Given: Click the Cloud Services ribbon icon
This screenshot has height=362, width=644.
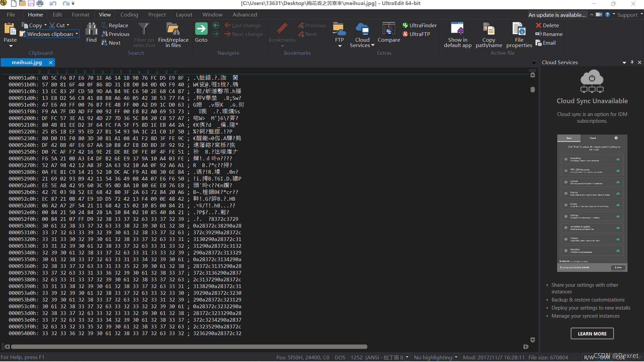Looking at the screenshot, I should point(362,29).
